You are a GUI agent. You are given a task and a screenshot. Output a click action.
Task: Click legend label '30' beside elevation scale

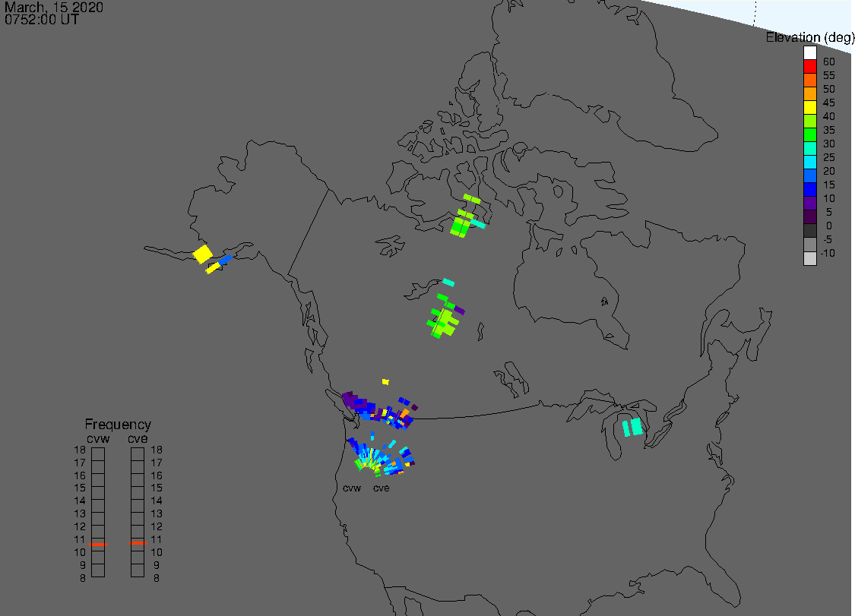(x=829, y=144)
